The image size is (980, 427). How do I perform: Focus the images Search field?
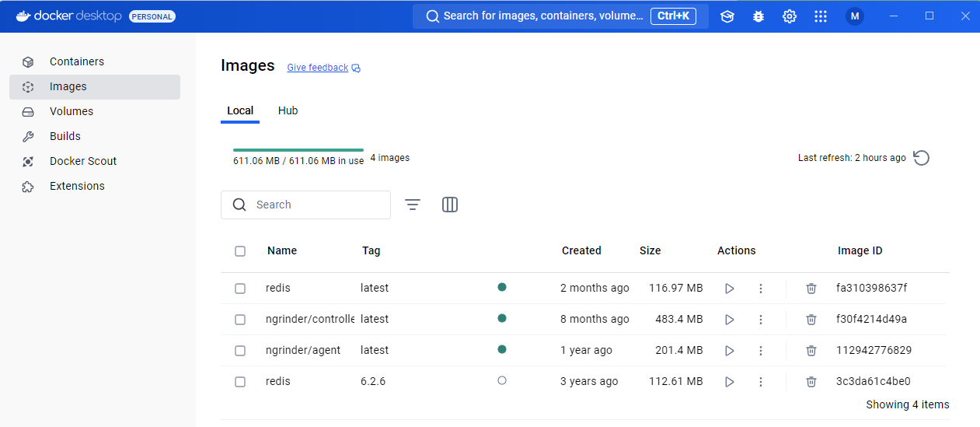[x=305, y=205]
